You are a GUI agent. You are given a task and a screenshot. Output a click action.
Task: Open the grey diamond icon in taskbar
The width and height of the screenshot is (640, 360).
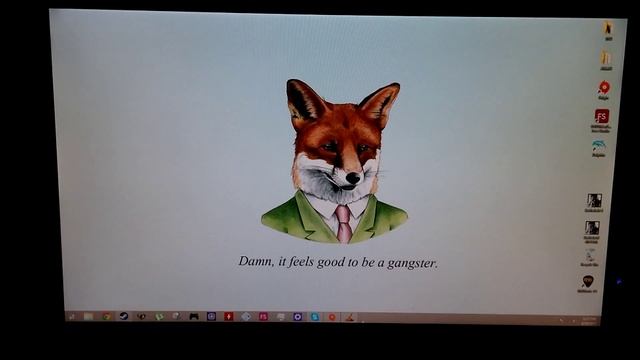coord(246,316)
